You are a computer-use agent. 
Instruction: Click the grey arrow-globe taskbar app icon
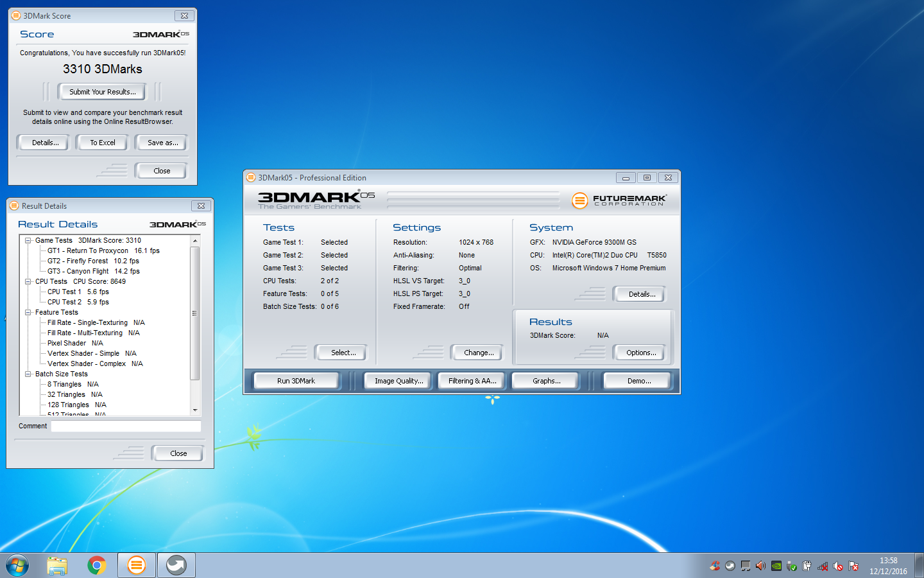[x=176, y=566]
